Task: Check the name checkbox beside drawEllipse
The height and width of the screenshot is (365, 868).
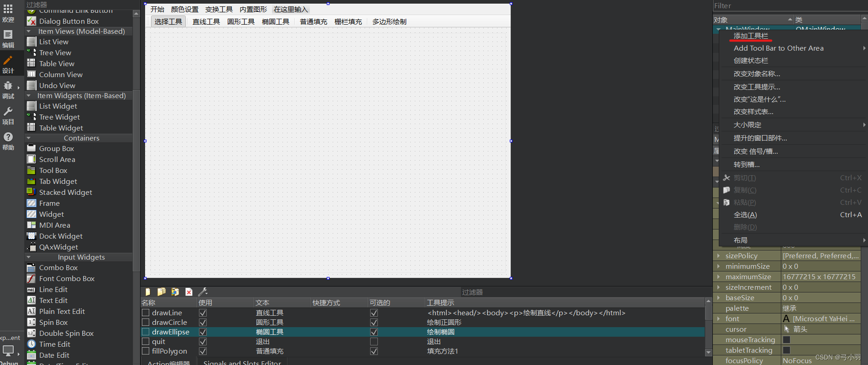Action: [146, 332]
